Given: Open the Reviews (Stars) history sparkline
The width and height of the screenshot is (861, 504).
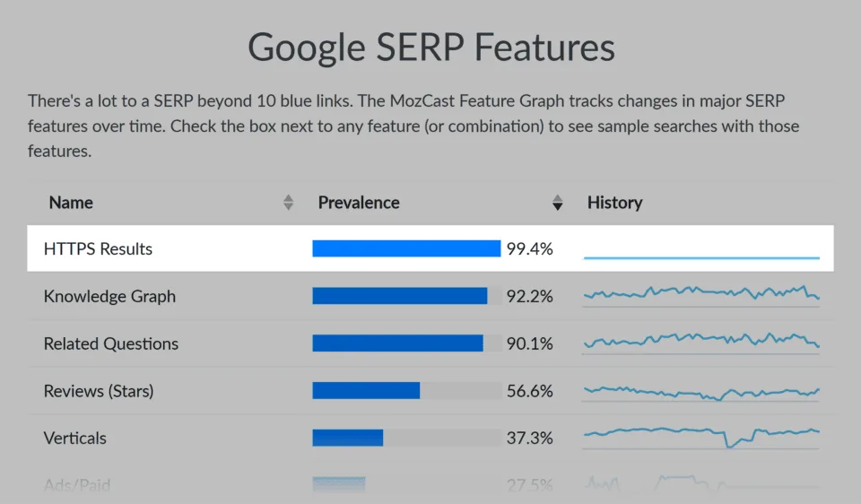Looking at the screenshot, I should [701, 391].
